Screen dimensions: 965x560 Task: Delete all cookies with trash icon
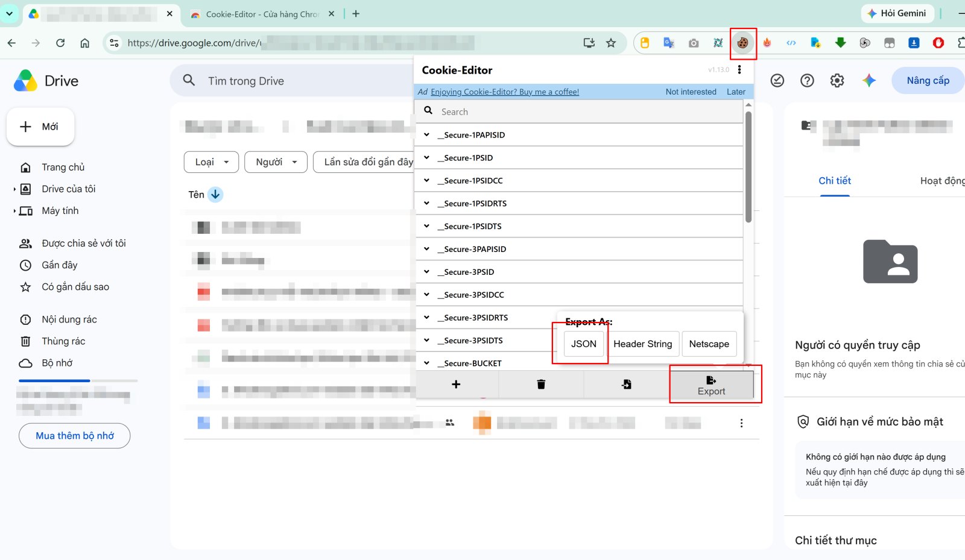(x=541, y=384)
